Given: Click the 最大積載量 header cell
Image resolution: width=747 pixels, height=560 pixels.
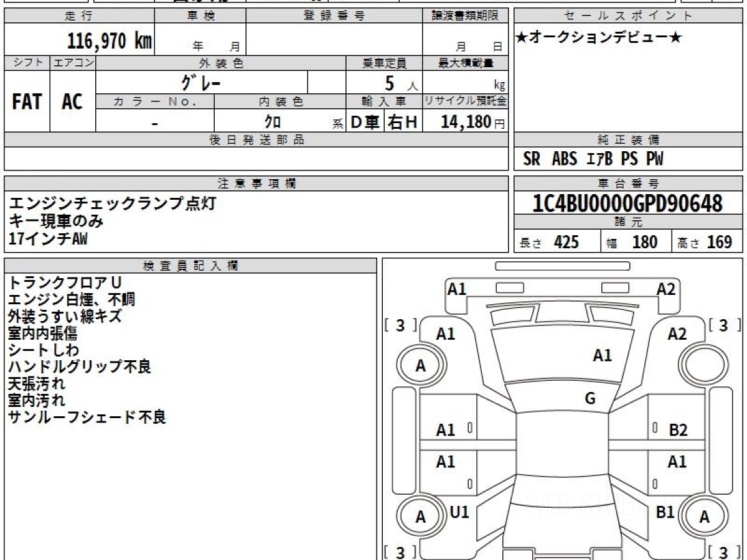Looking at the screenshot, I should [465, 63].
